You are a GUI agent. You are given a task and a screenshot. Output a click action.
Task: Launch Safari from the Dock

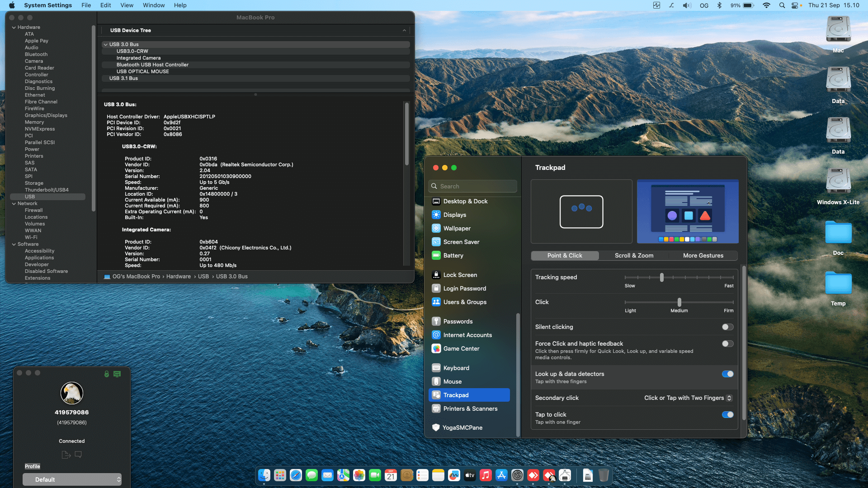coord(296,475)
